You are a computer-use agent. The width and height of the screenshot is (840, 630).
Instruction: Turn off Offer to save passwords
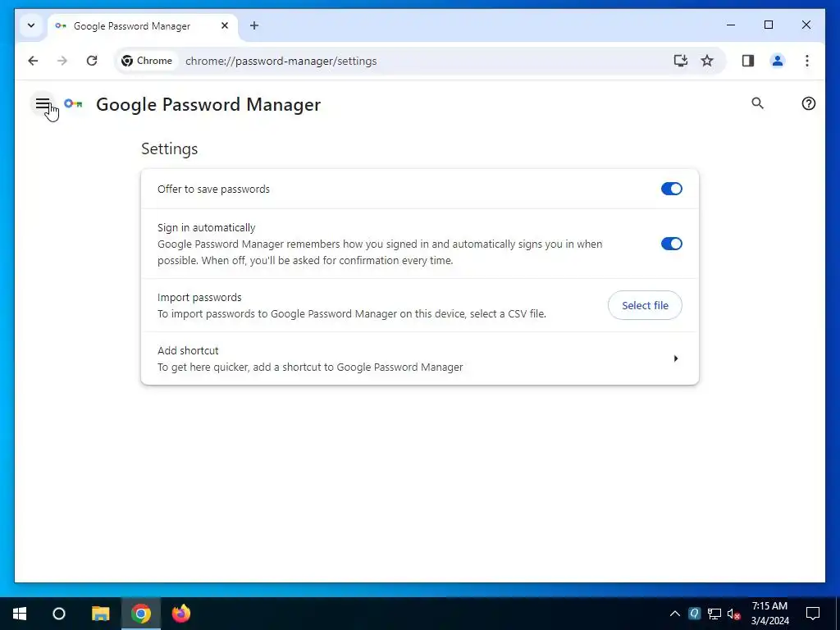tap(671, 189)
